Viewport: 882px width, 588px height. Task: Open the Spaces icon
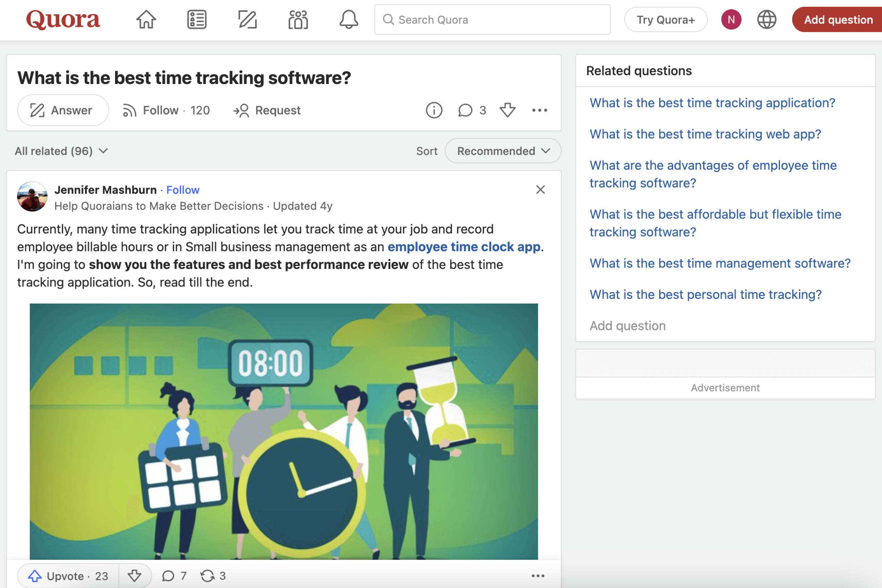297,19
